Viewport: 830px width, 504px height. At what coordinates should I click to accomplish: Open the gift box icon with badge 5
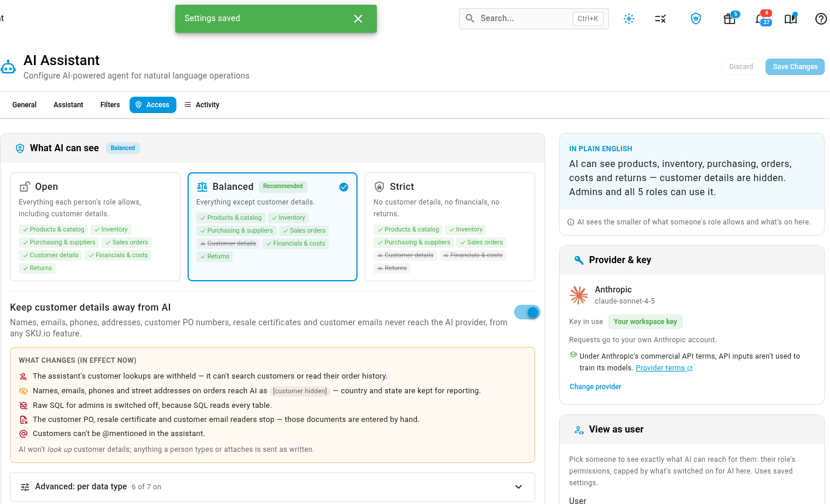730,19
